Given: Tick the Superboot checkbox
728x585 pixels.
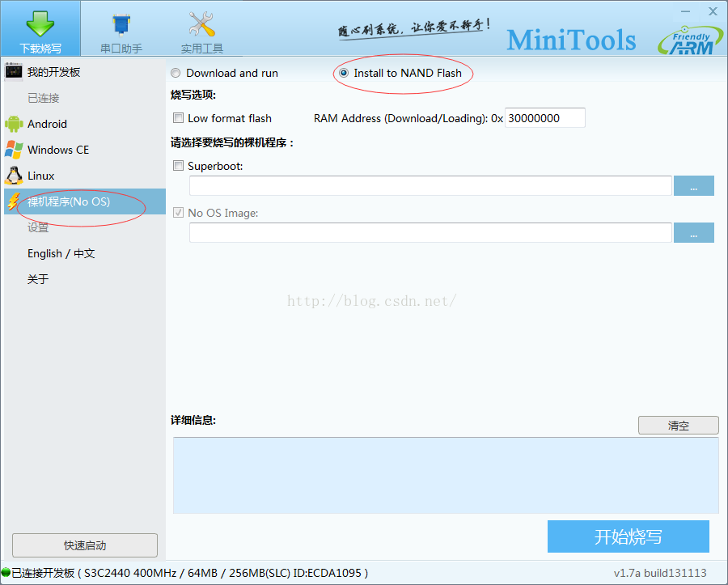Looking at the screenshot, I should point(178,166).
